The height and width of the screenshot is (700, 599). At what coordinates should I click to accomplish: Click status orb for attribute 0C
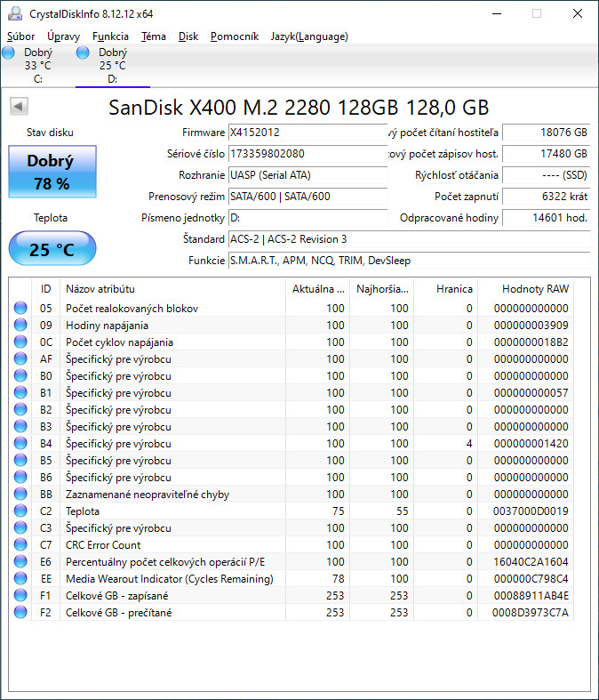[x=20, y=342]
